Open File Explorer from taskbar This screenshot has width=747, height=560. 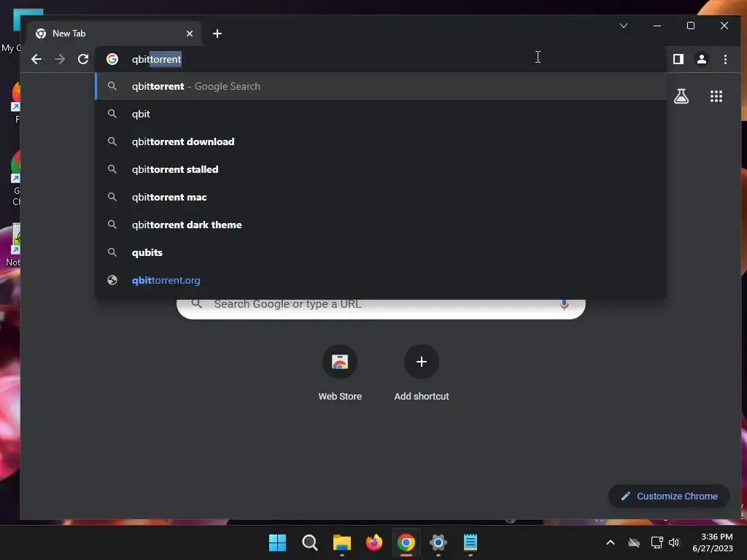341,542
